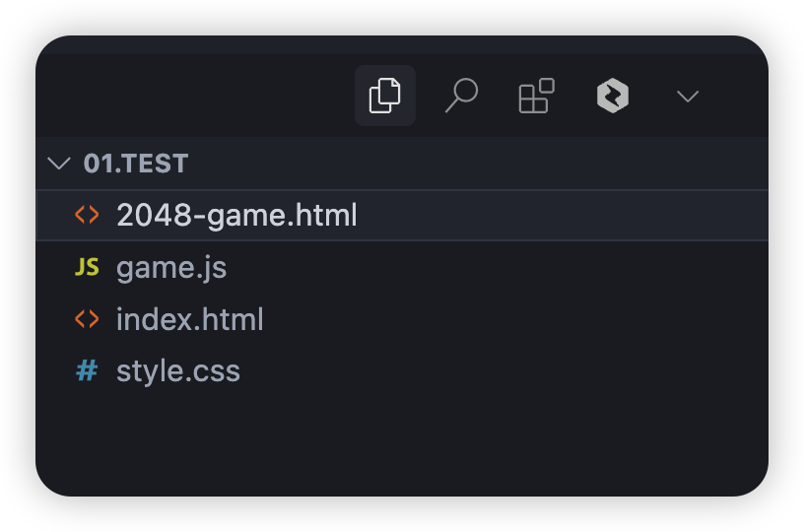Click the yellow JS icon beside game.js

87,267
